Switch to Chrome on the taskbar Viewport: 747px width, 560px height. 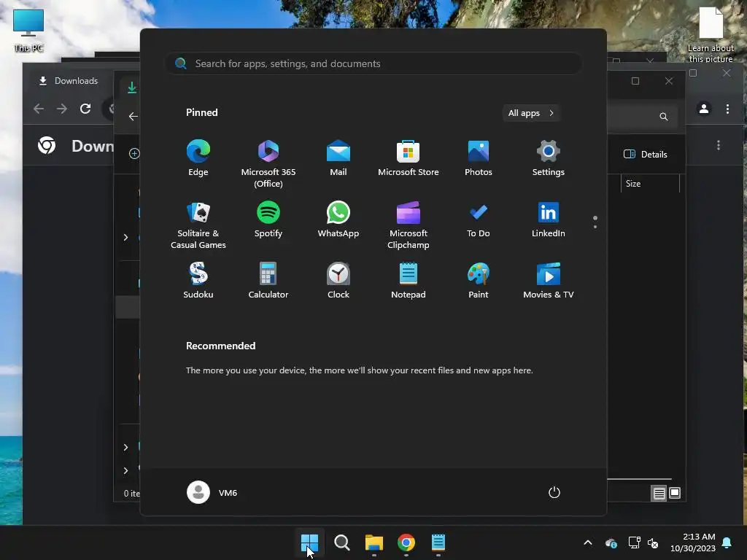tap(406, 542)
